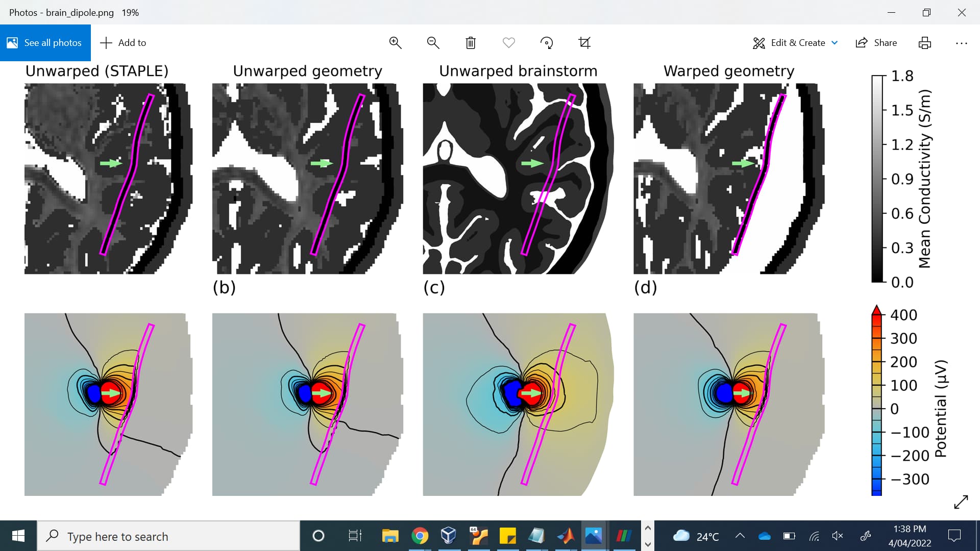This screenshot has height=551, width=980.
Task: Open the Add to menu
Action: pos(123,43)
